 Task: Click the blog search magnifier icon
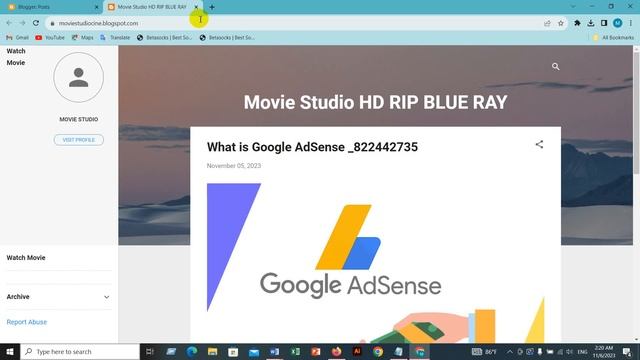(x=556, y=67)
